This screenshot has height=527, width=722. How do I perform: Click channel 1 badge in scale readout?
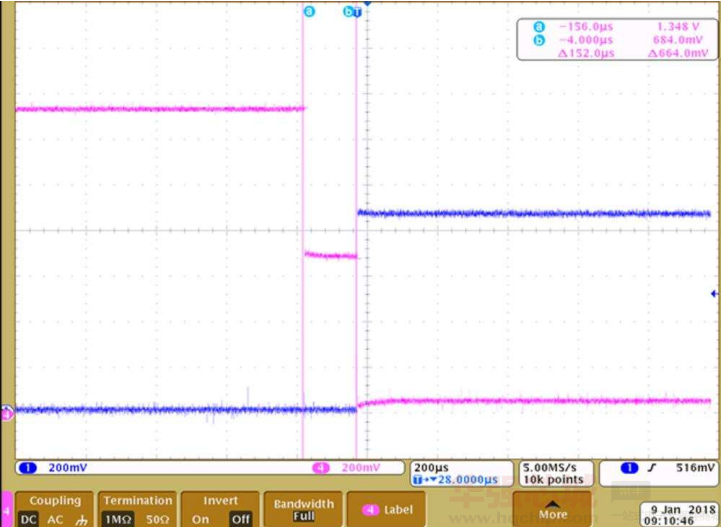point(28,468)
